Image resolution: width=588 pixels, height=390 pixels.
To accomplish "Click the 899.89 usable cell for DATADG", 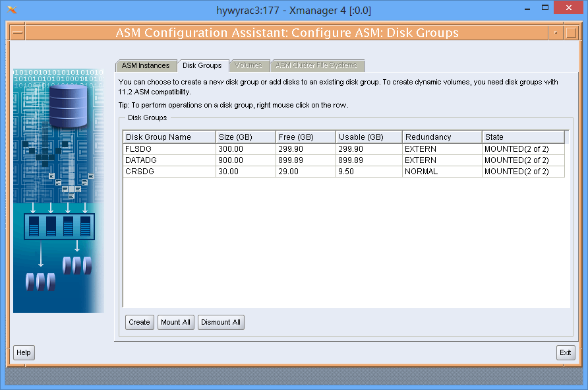I will coord(369,160).
